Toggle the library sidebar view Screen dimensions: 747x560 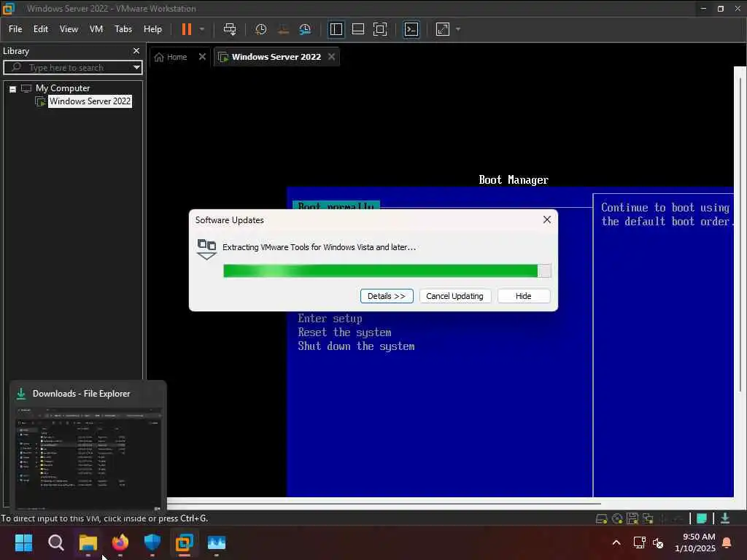pyautogui.click(x=336, y=29)
